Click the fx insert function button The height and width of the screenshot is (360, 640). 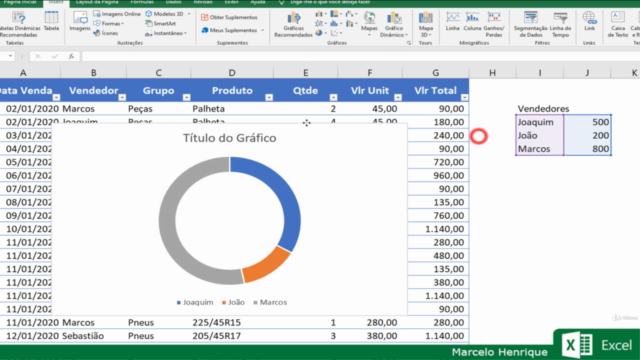(71, 56)
